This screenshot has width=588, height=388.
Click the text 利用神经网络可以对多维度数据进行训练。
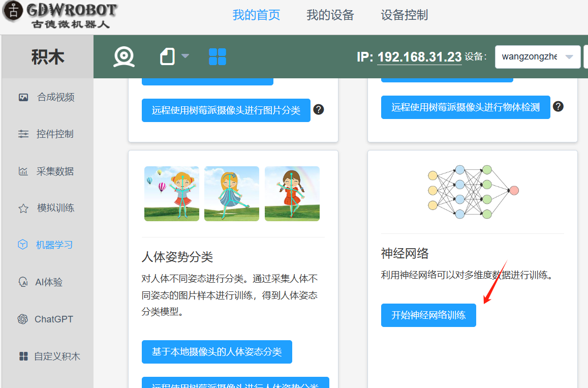[x=467, y=275]
